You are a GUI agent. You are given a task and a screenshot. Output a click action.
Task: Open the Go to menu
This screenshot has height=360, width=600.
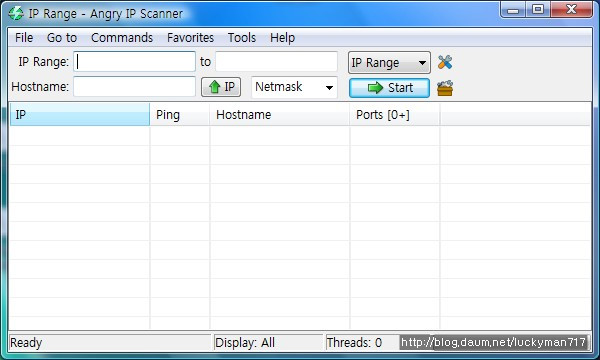62,37
